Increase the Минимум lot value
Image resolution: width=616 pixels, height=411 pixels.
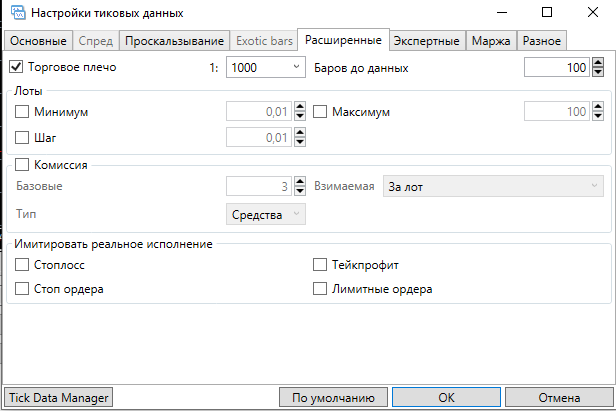pyautogui.click(x=300, y=107)
